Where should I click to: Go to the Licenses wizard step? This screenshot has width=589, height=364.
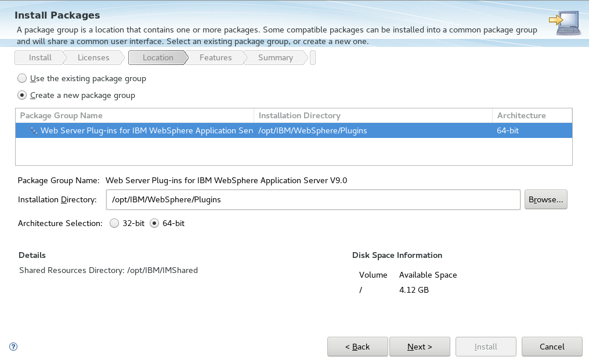tap(93, 57)
